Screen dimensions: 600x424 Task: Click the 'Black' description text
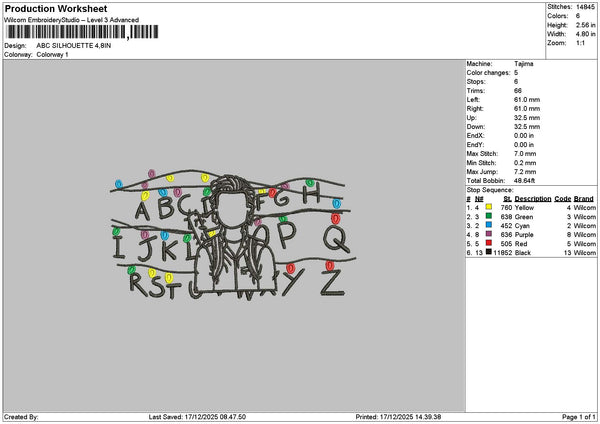click(523, 253)
